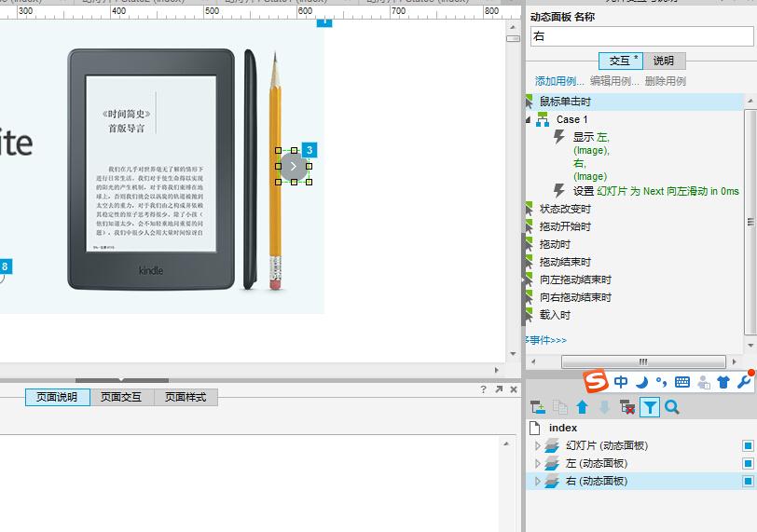Click the add state icon in outline toolbar
The height and width of the screenshot is (532, 757).
click(537, 407)
